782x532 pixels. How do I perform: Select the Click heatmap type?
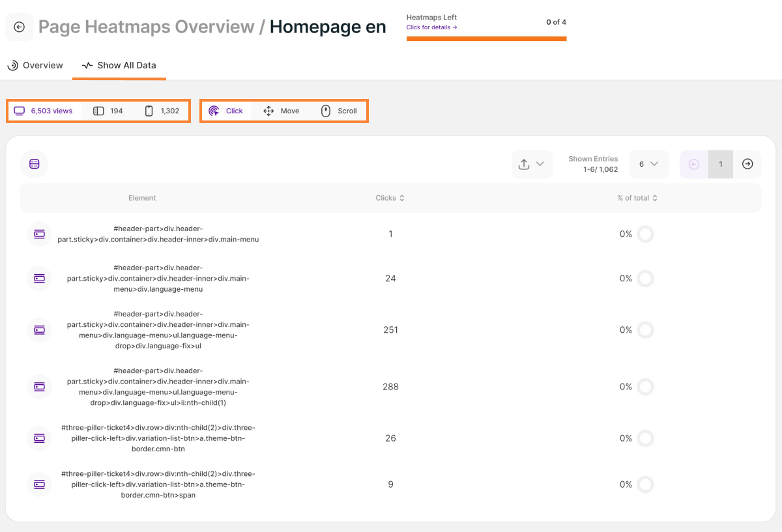coord(225,111)
